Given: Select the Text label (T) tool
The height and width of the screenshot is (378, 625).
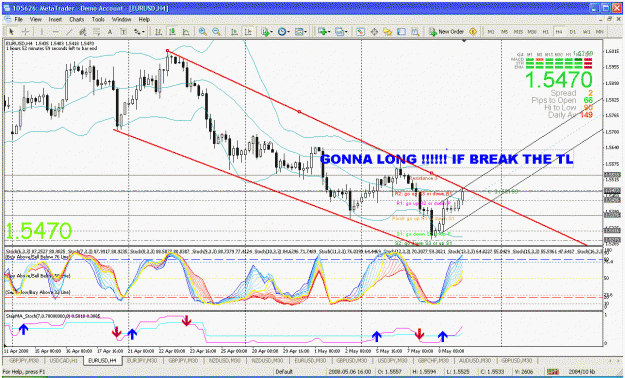Looking at the screenshot, I should click(x=124, y=32).
